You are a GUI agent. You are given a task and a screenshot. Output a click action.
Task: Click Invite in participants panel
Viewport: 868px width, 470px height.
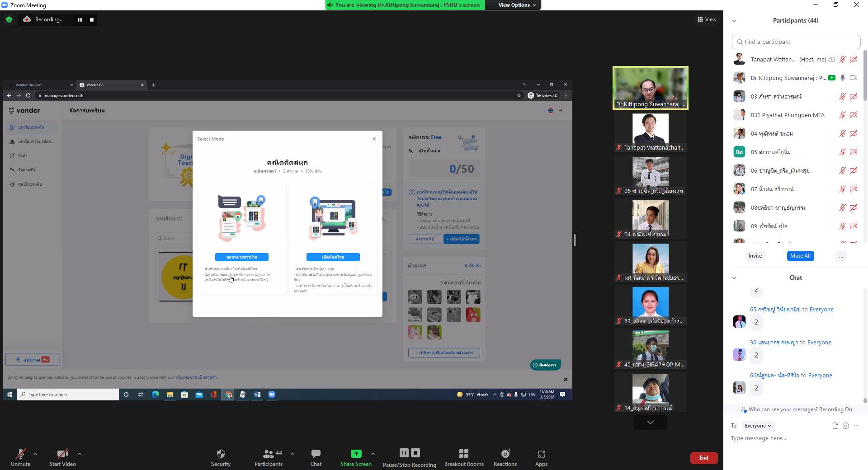[x=755, y=256]
